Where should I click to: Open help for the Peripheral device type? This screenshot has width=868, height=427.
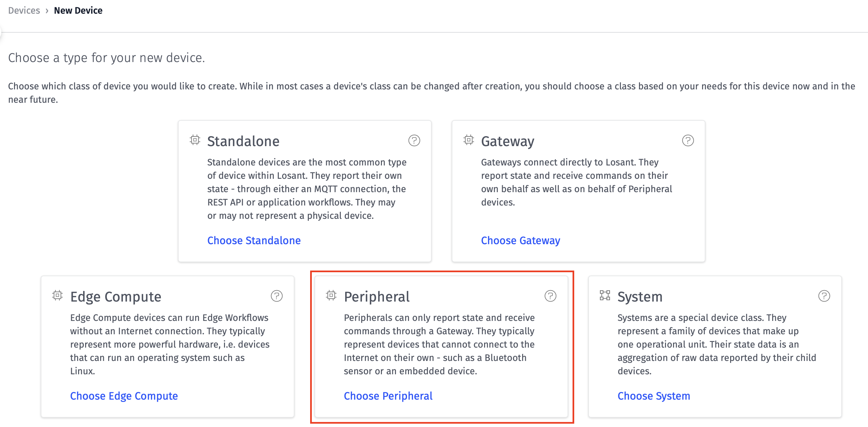tap(550, 296)
